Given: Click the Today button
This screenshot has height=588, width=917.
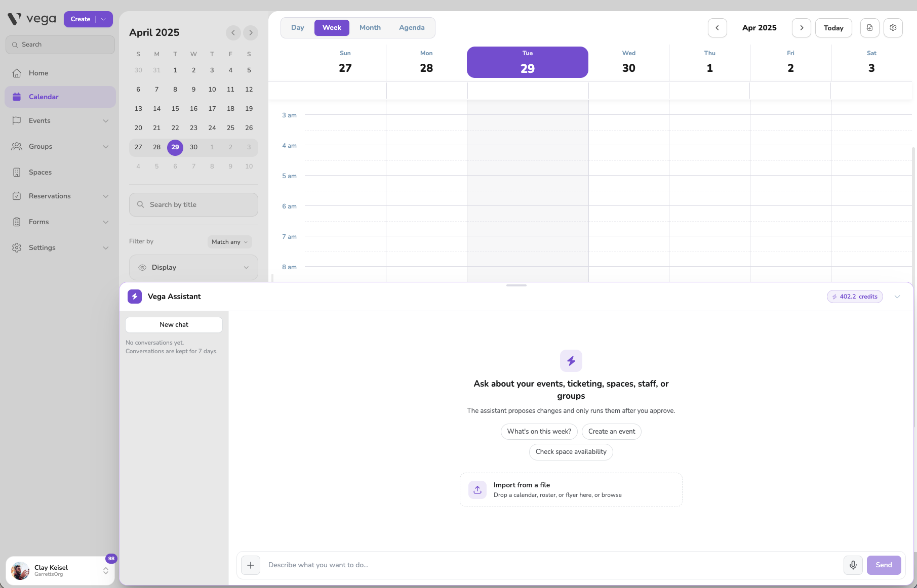Looking at the screenshot, I should (x=833, y=28).
